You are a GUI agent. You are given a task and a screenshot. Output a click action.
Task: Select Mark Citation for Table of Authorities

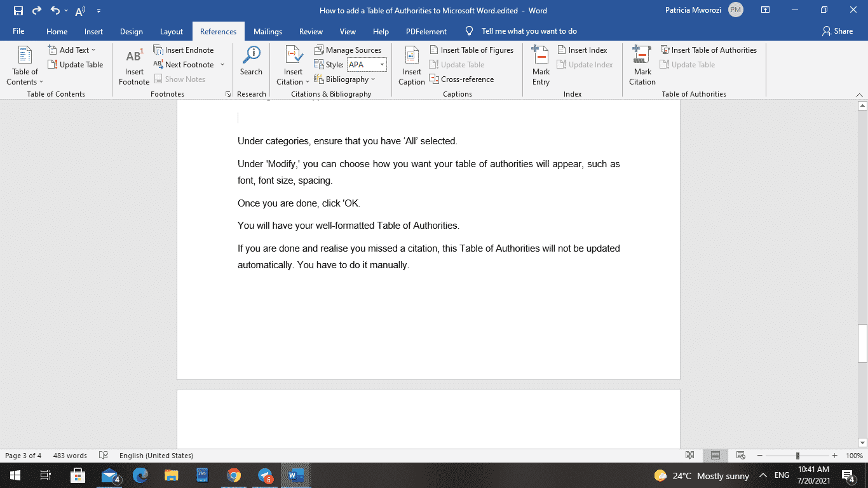pyautogui.click(x=642, y=66)
